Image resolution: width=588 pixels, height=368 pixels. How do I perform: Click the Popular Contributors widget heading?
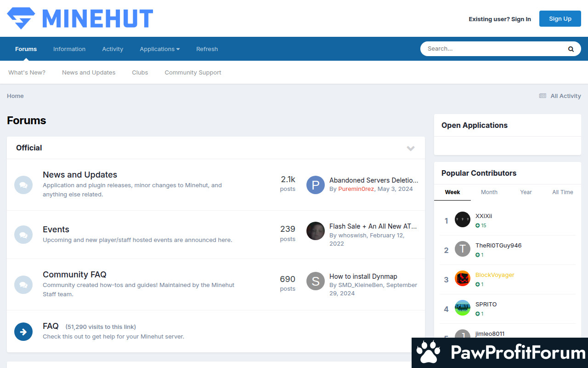tap(479, 173)
